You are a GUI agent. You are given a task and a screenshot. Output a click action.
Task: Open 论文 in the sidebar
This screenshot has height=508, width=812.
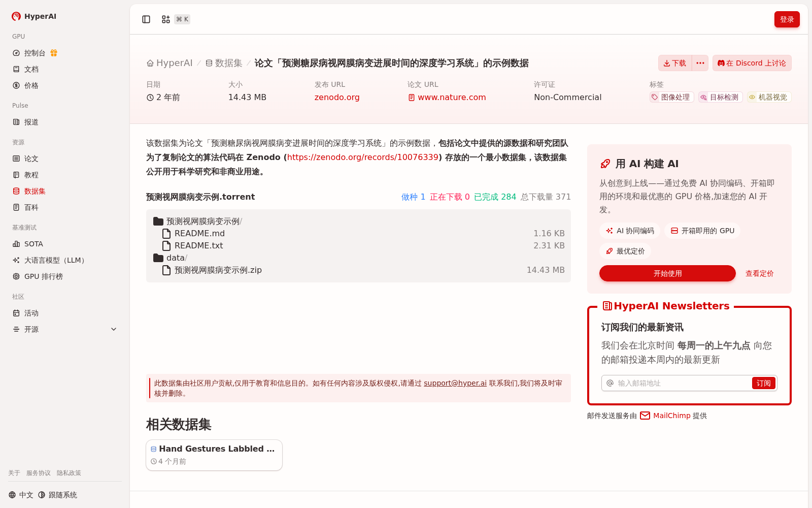click(65, 158)
